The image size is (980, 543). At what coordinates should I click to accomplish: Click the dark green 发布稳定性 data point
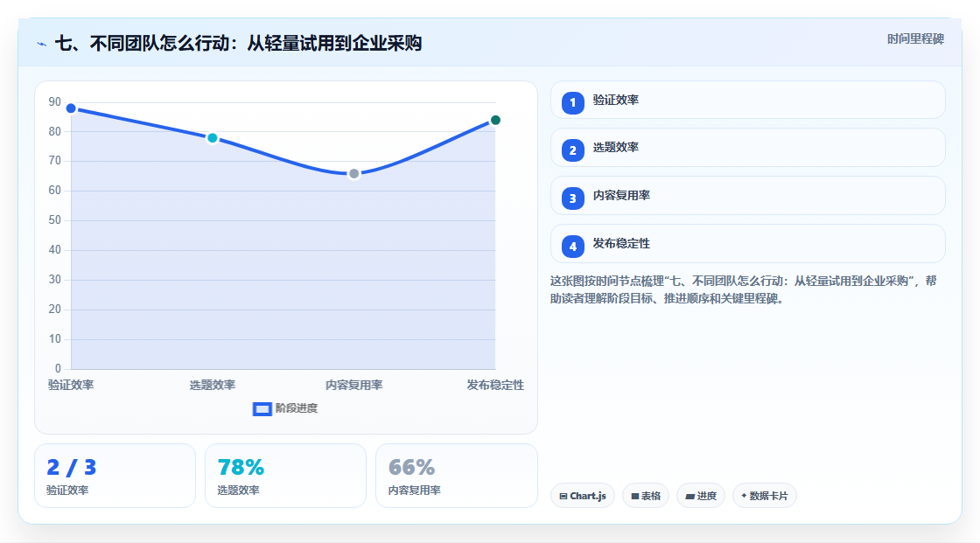495,121
